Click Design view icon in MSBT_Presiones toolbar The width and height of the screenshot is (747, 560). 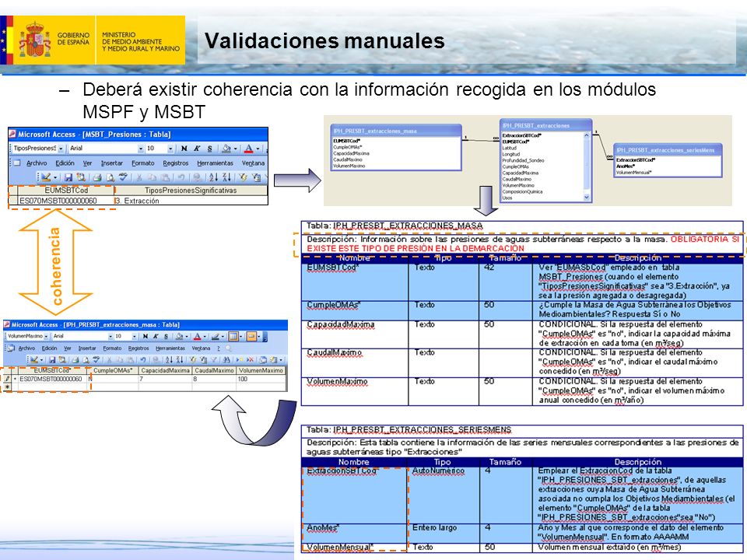pos(46,177)
